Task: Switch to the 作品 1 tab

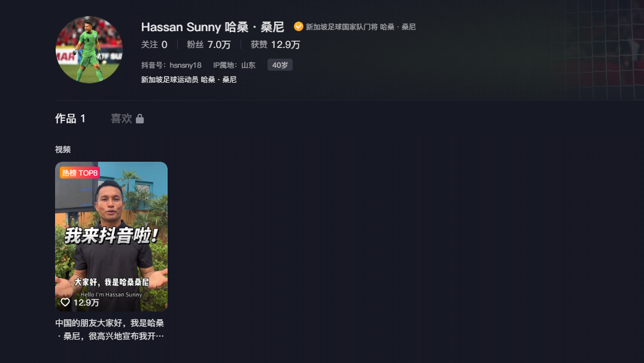Action: pos(70,119)
